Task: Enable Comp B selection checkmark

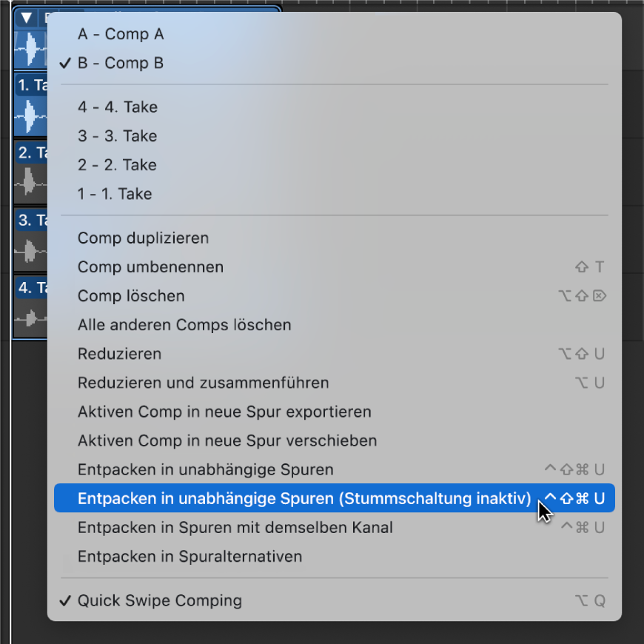Action: tap(121, 63)
